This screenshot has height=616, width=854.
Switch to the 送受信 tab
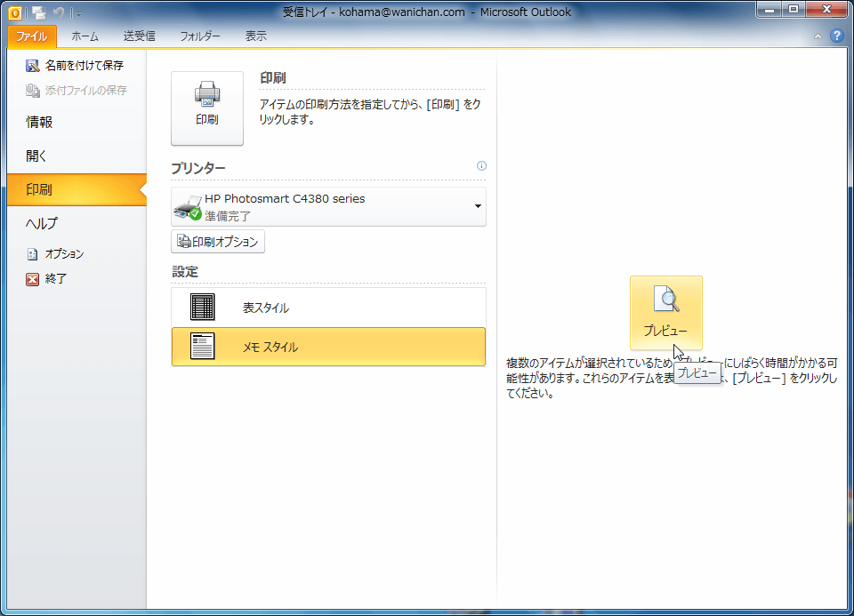click(140, 36)
